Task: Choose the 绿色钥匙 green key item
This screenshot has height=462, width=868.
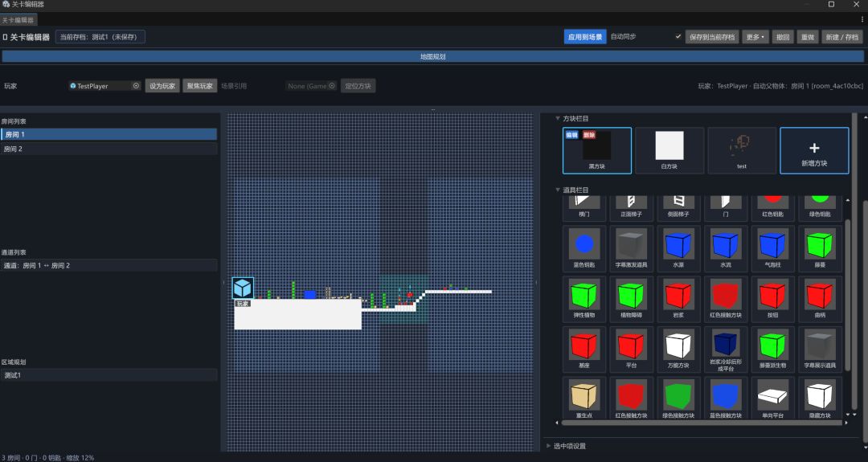Action: (x=820, y=208)
